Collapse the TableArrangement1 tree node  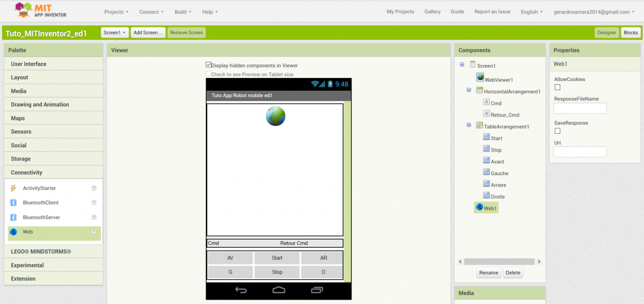(469, 125)
